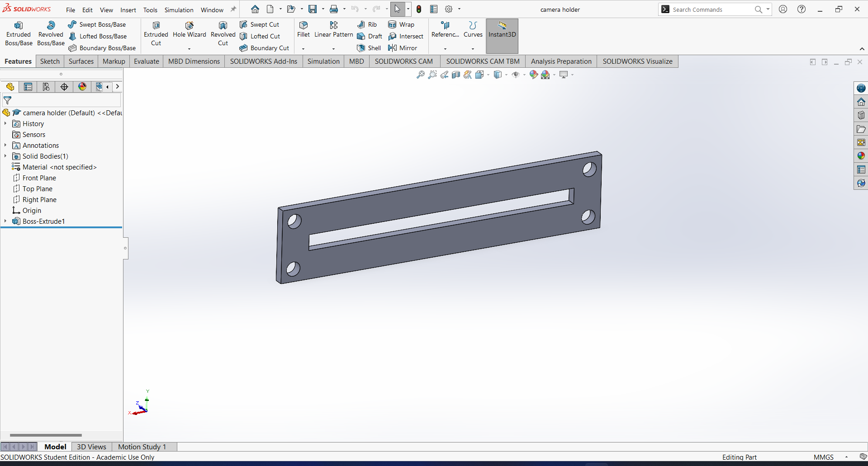Screen dimensions: 868x466
Task: Choose Boundary Cut feature
Action: point(265,48)
